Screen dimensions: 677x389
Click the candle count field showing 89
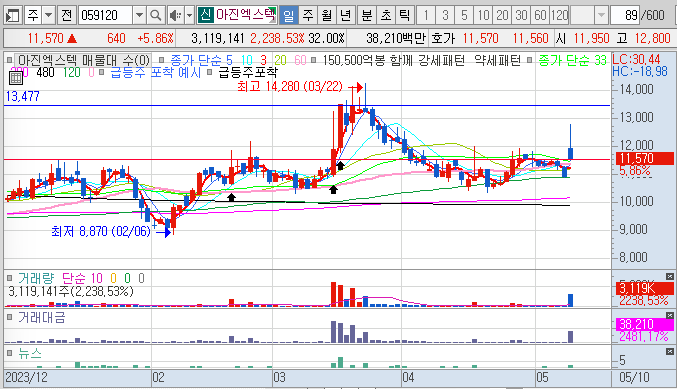pos(625,16)
